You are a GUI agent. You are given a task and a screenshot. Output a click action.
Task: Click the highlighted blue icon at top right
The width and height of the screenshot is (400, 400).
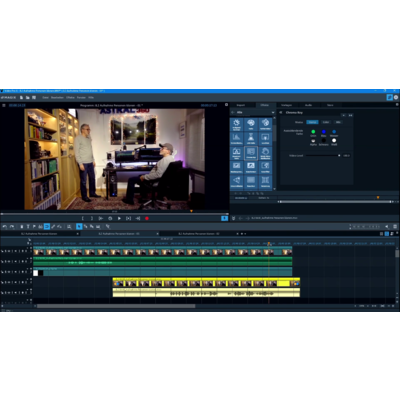(389, 97)
